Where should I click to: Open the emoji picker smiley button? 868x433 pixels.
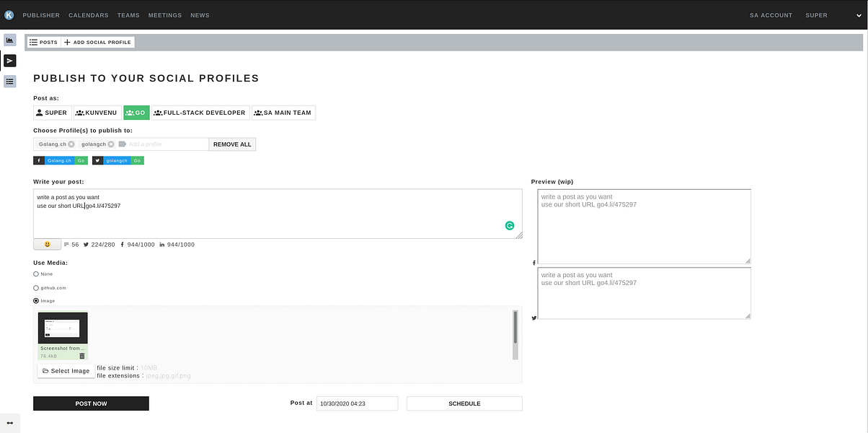(x=48, y=245)
